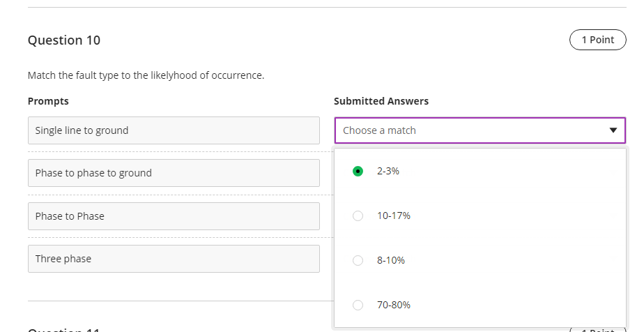Open the 'Choose a match' combo box
Image resolution: width=644 pixels, height=332 pixels.
(x=480, y=130)
